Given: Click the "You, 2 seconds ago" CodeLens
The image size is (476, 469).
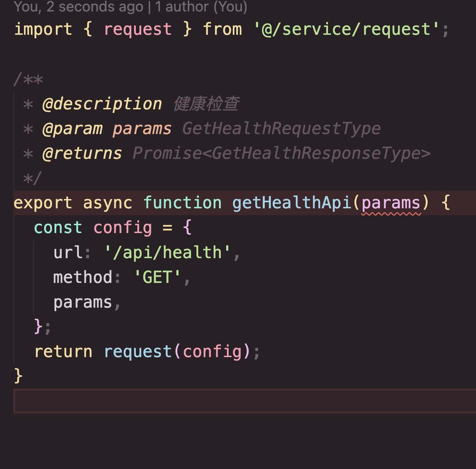Looking at the screenshot, I should tap(78, 7).
